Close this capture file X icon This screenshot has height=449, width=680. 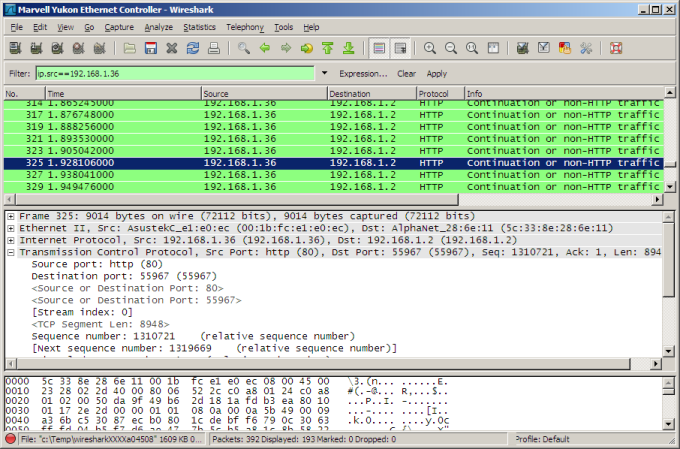pyautogui.click(x=172, y=48)
